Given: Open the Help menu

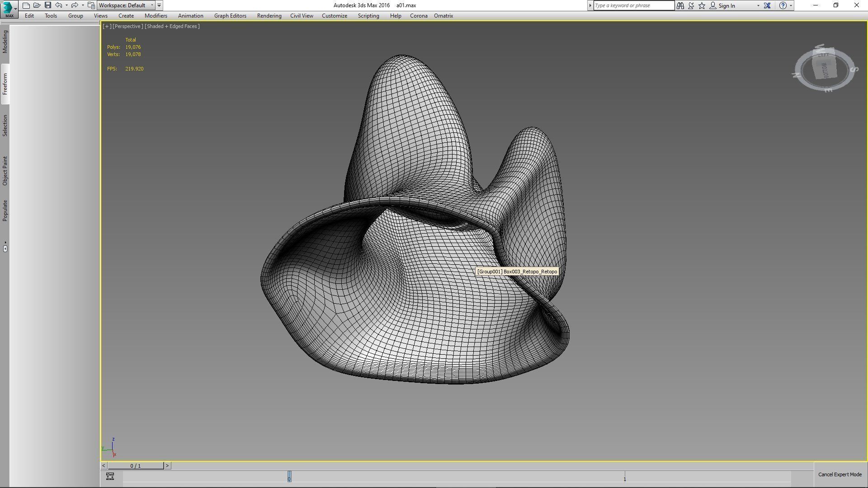Looking at the screenshot, I should coord(396,16).
